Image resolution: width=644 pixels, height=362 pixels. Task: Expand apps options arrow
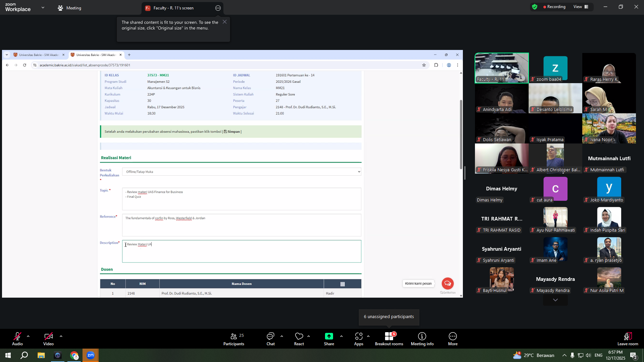tap(368, 336)
